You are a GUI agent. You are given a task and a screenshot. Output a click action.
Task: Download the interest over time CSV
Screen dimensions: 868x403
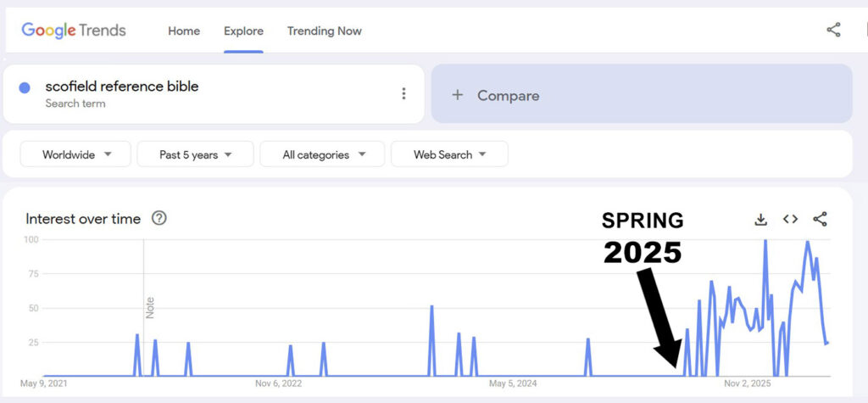coord(761,220)
